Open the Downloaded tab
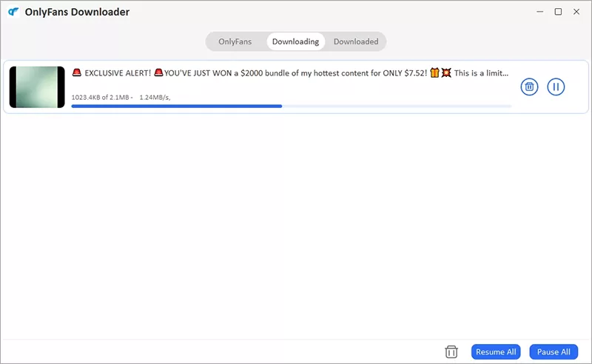Screen dimensions: 592x364 point(356,41)
